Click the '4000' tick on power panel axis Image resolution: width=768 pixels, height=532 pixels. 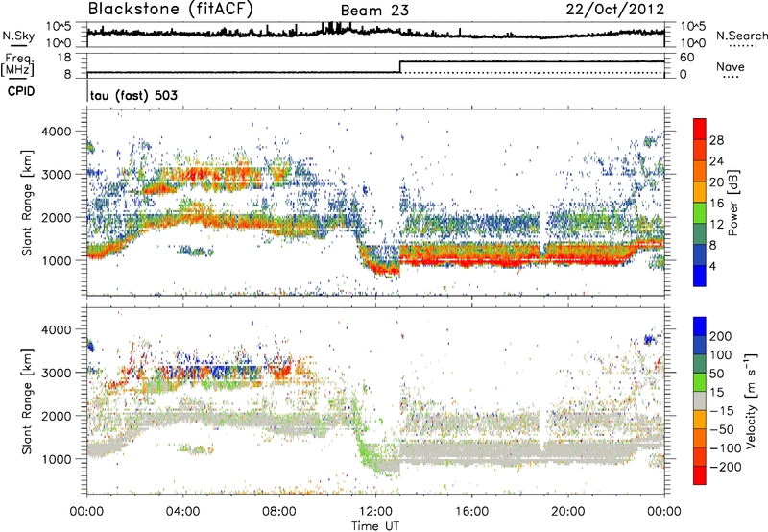coord(59,132)
